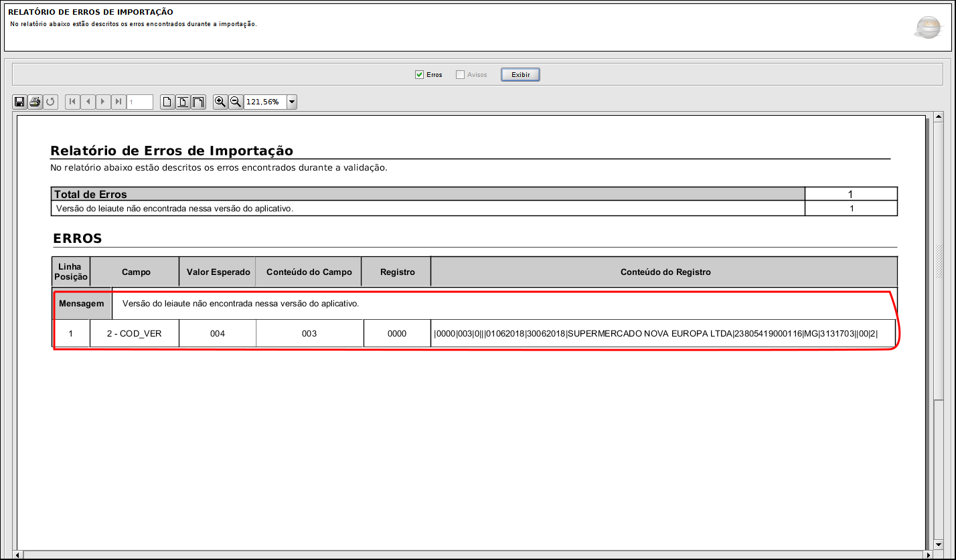Screen dimensions: 956x560
Task: Click the "Conteúdo do Registro" column header
Action: 665,272
